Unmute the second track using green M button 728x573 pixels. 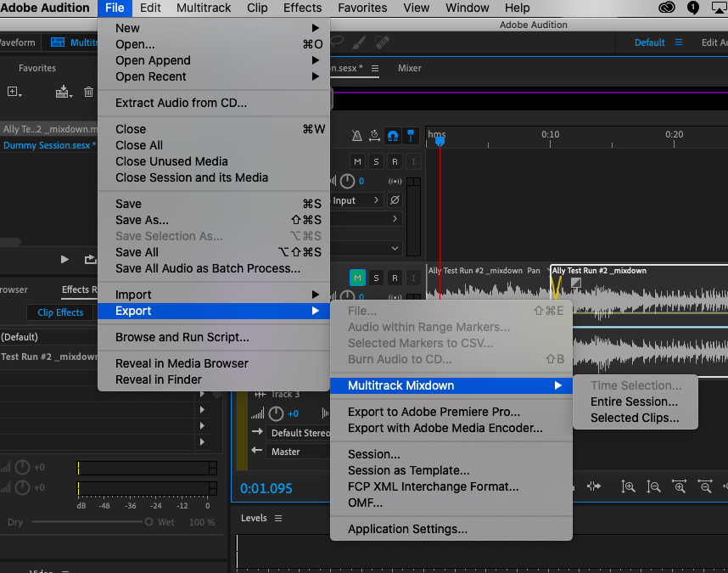357,278
